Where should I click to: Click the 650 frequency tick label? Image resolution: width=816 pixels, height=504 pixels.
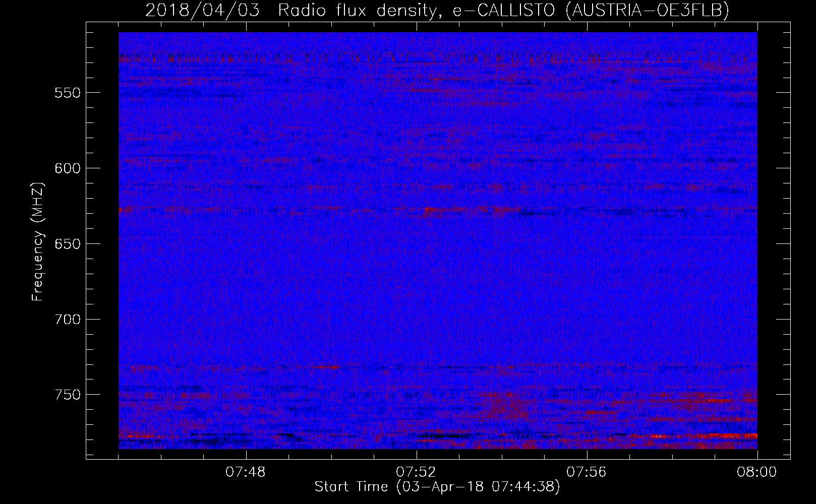(67, 244)
